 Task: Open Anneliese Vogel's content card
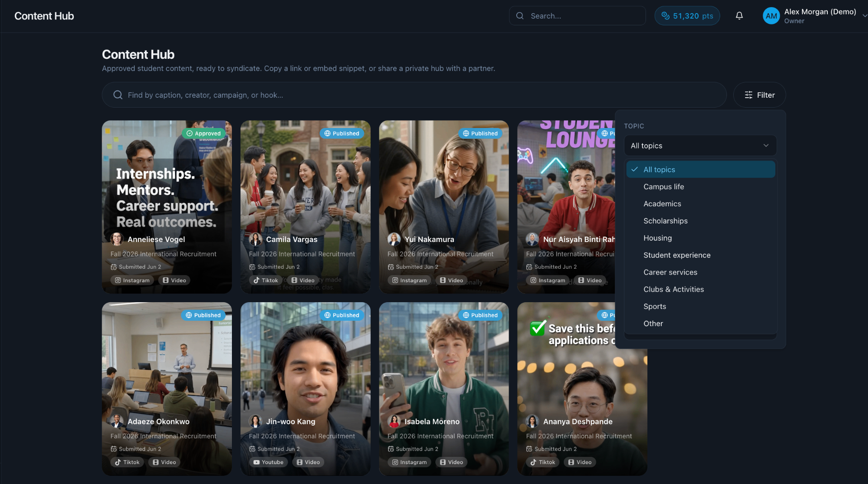pos(167,207)
